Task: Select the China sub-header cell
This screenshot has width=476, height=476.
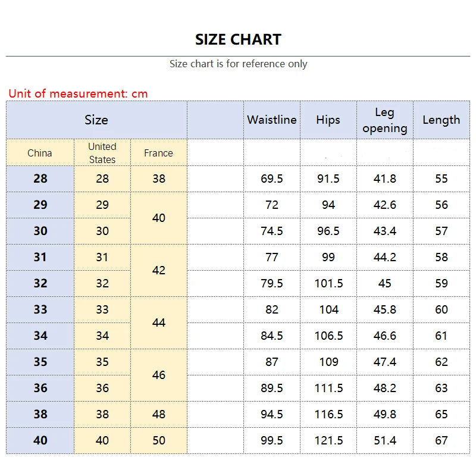Action: click(40, 153)
